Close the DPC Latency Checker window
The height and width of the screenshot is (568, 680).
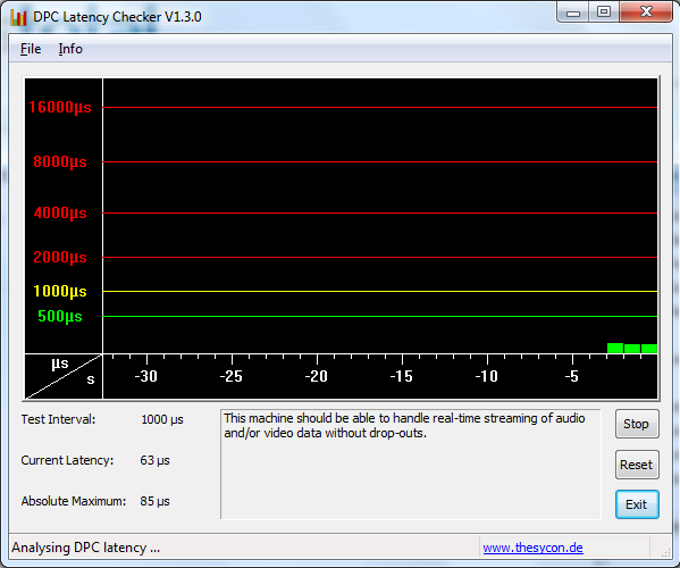click(x=645, y=12)
